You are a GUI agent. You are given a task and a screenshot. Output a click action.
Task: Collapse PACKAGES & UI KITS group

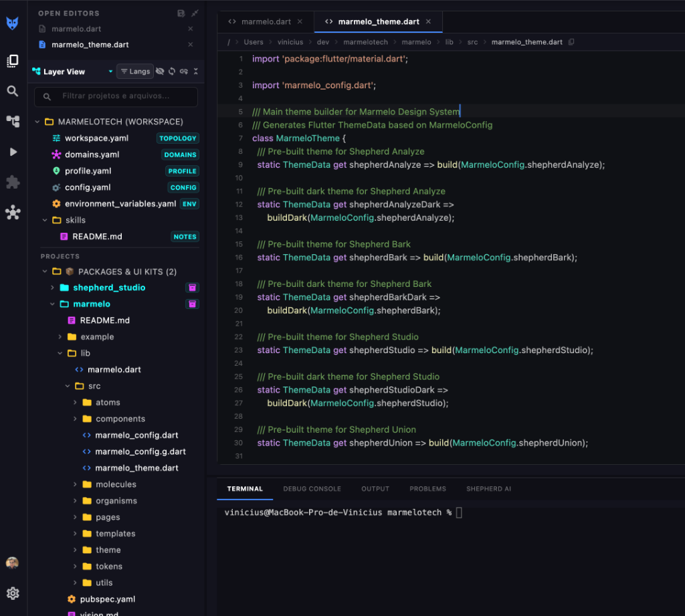pos(45,272)
